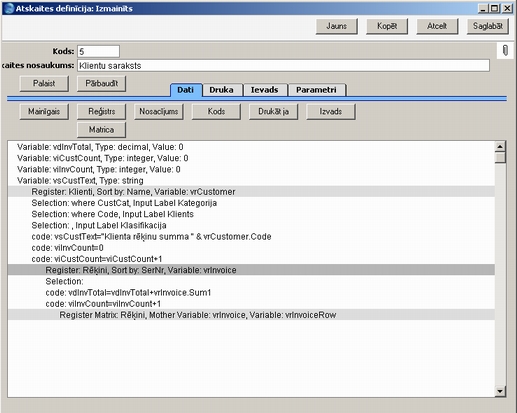The width and height of the screenshot is (517, 413).
Task: Click the Jauns button
Action: tap(337, 26)
